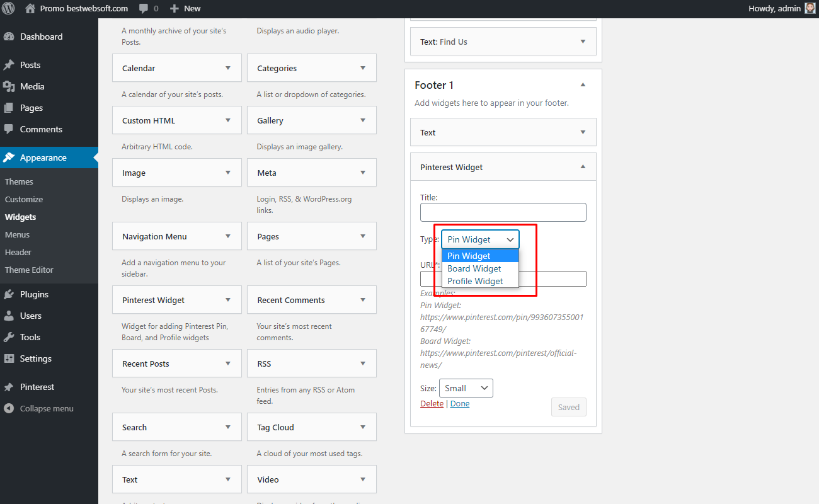Click the Footer 1 heading text

pos(434,85)
